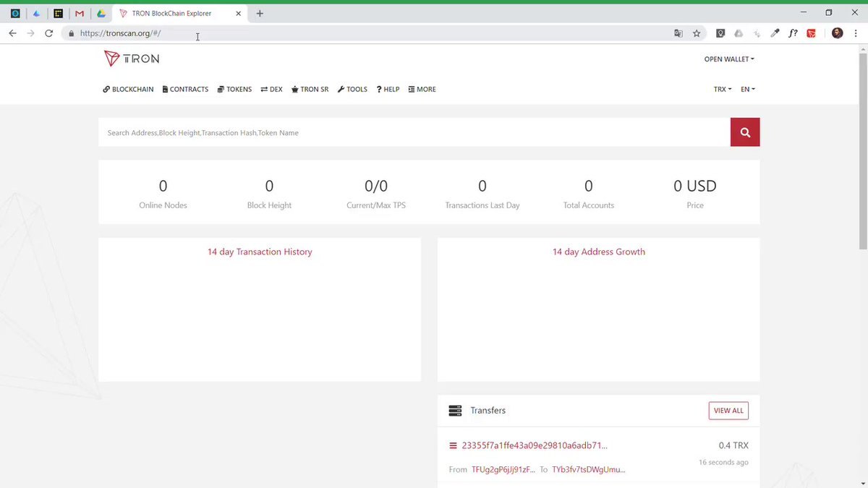Screen dimensions: 868x488
Task: Click the Online Nodes statistic
Action: (x=163, y=194)
